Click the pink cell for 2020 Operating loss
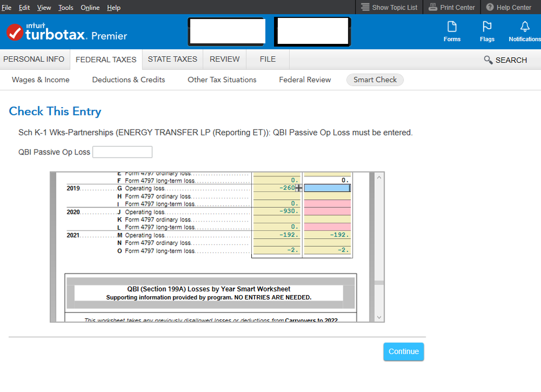Viewport: 541px width, 392px height. [327, 211]
